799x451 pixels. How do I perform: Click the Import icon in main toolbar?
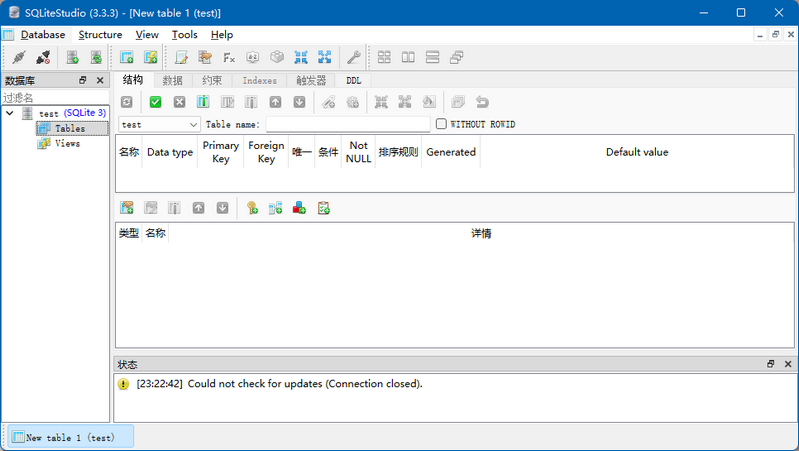(301, 57)
